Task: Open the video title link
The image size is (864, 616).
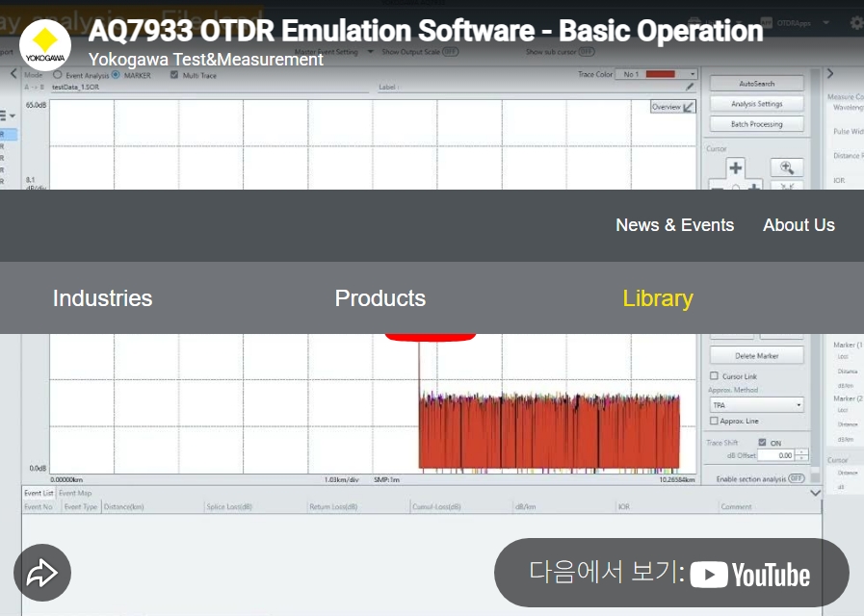Action: pos(426,30)
